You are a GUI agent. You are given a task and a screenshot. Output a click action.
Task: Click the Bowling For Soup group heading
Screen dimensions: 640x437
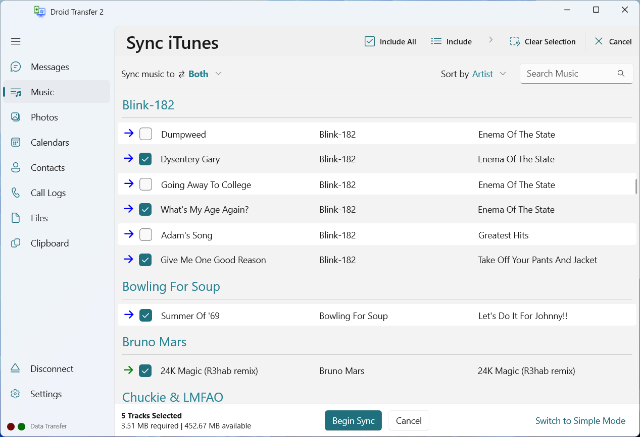pos(171,286)
